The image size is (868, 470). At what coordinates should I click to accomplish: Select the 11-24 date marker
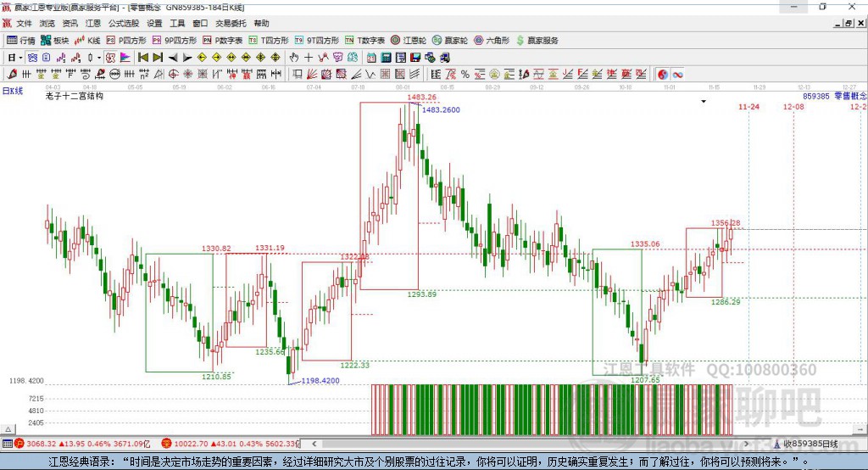tap(749, 106)
